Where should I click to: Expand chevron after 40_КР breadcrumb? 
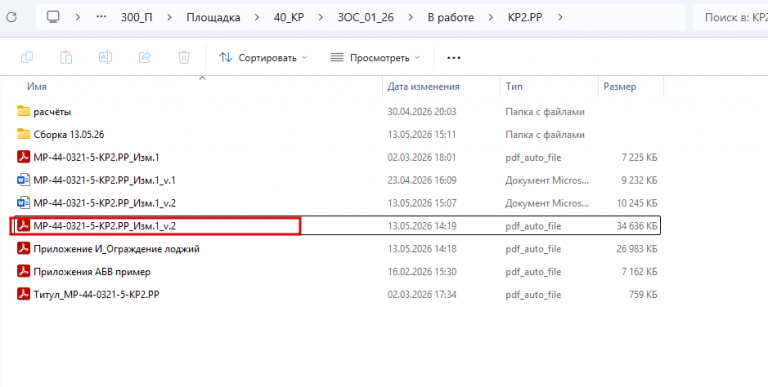pos(321,17)
